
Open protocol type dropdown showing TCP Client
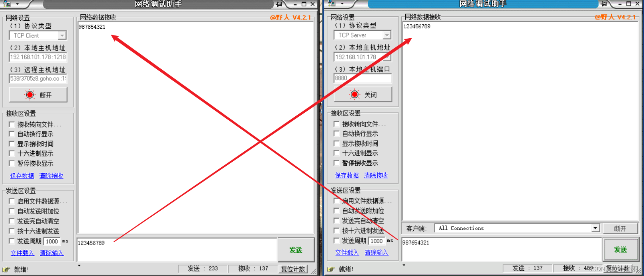pos(62,35)
